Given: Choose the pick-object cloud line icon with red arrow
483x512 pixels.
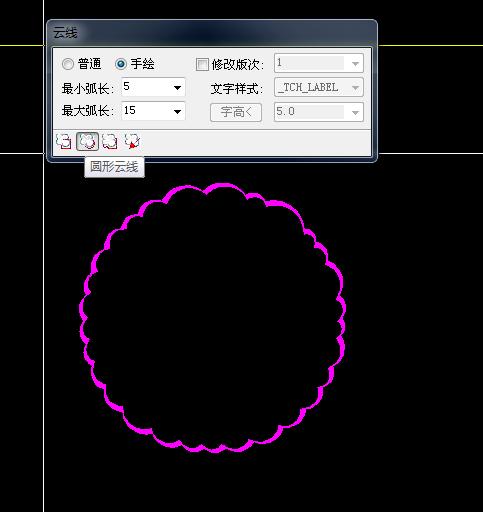Looking at the screenshot, I should click(132, 141).
